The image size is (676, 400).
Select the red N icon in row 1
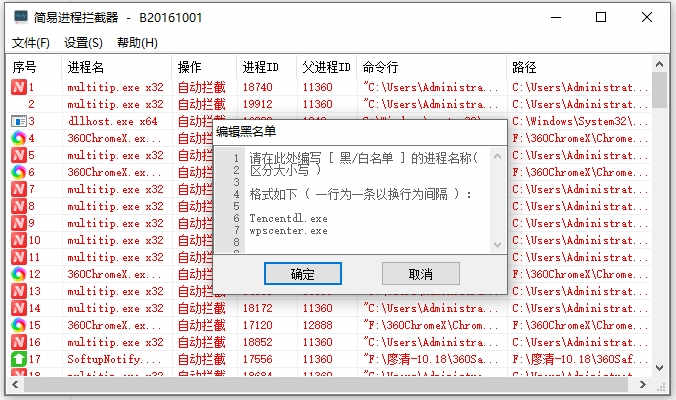[x=19, y=87]
